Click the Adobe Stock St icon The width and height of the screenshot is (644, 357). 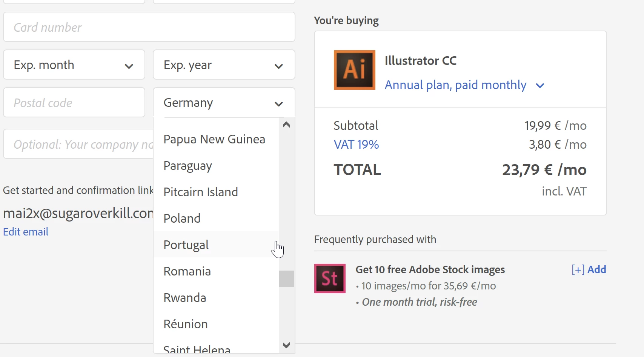(330, 279)
